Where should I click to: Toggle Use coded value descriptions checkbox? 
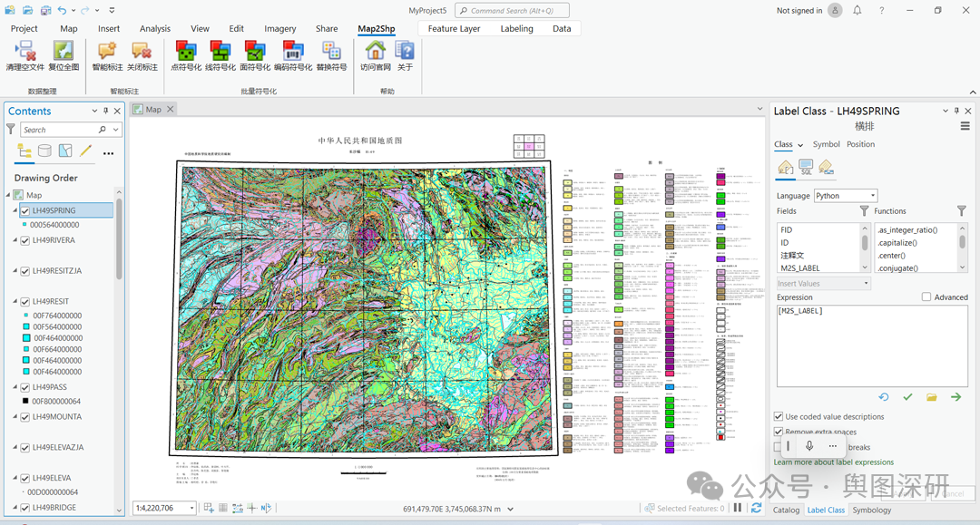tap(779, 417)
